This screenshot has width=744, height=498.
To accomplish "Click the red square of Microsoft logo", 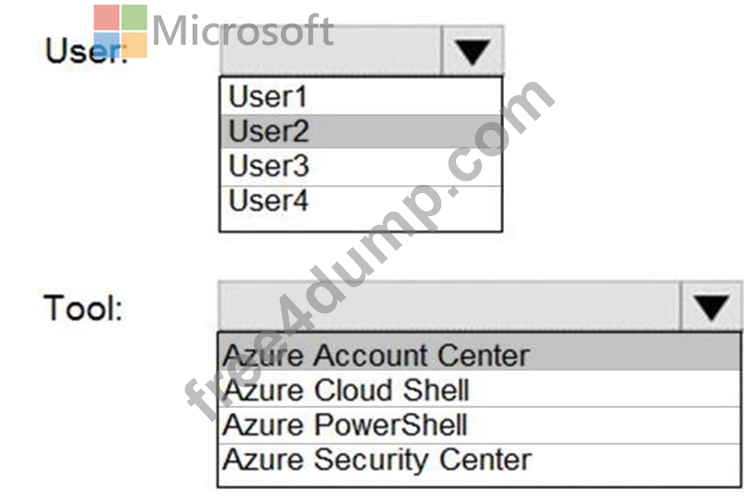I will [106, 18].
